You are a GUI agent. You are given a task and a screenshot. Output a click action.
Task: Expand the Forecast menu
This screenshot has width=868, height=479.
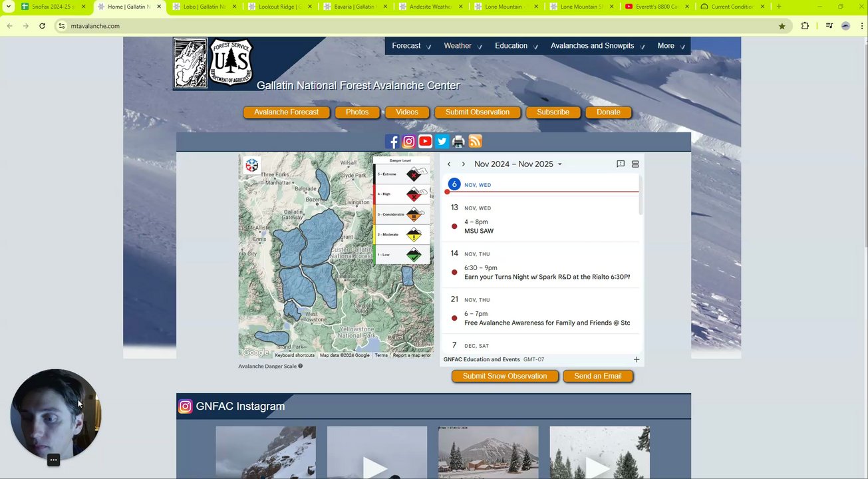pos(411,46)
